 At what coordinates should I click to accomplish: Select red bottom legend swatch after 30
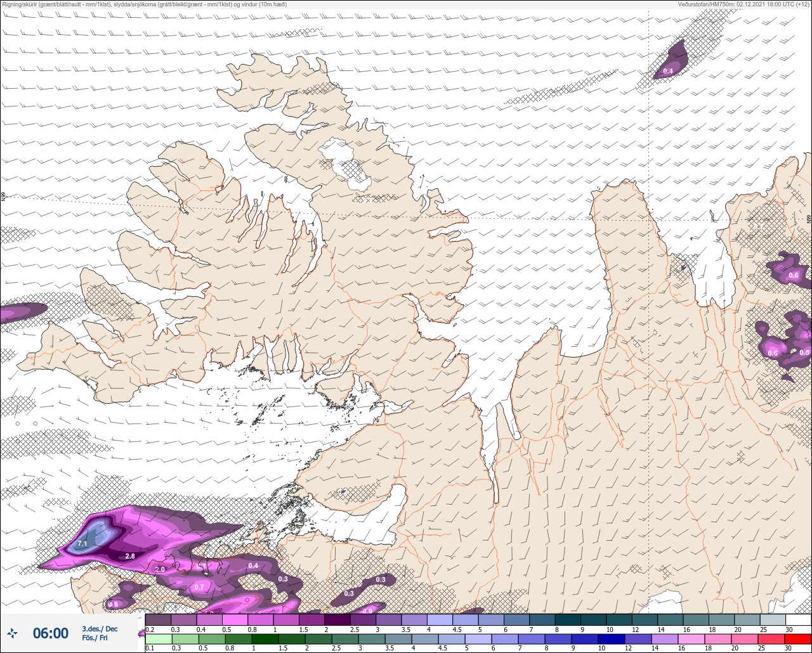(798, 639)
